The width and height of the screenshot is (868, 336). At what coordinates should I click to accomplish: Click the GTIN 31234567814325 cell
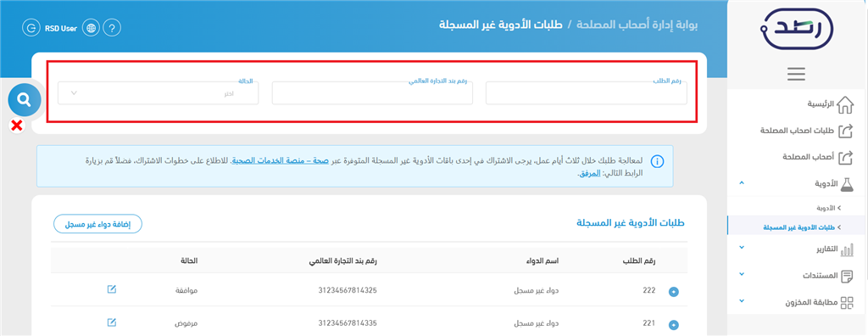(x=348, y=290)
